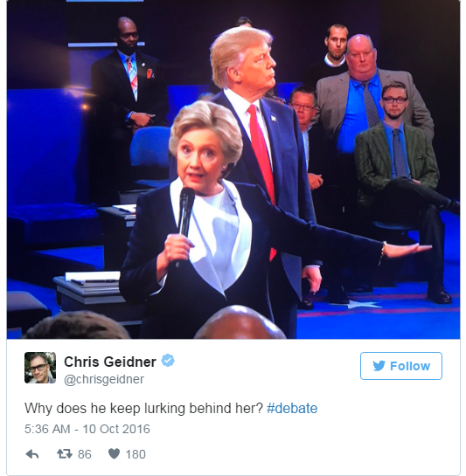
Task: Click the tweet text about lurking
Action: [143, 408]
